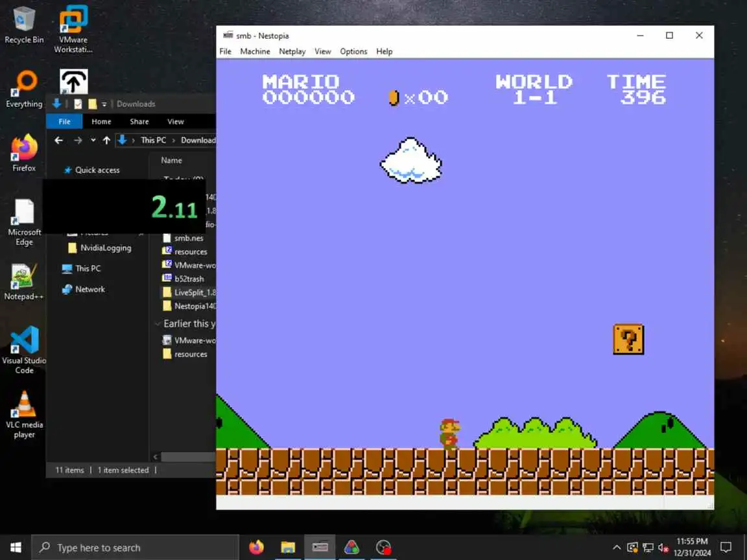Image resolution: width=747 pixels, height=560 pixels.
Task: Switch to Nestopia on the taskbar
Action: click(320, 548)
